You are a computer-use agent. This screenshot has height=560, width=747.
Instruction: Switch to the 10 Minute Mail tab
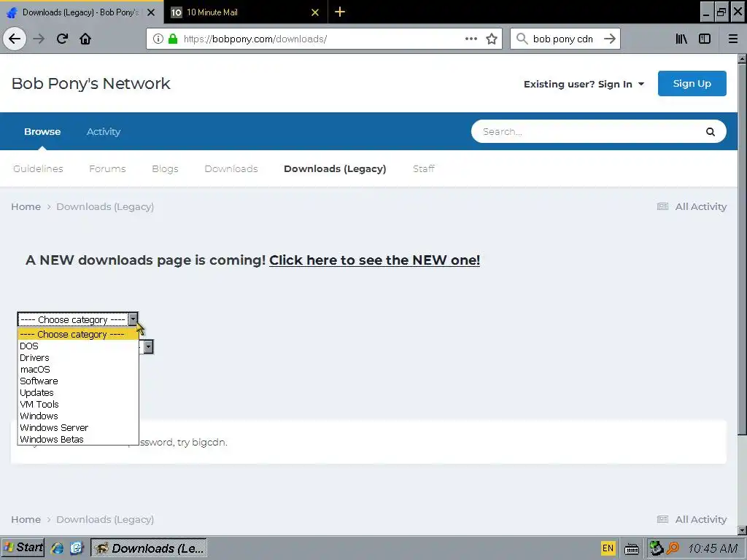pos(246,12)
